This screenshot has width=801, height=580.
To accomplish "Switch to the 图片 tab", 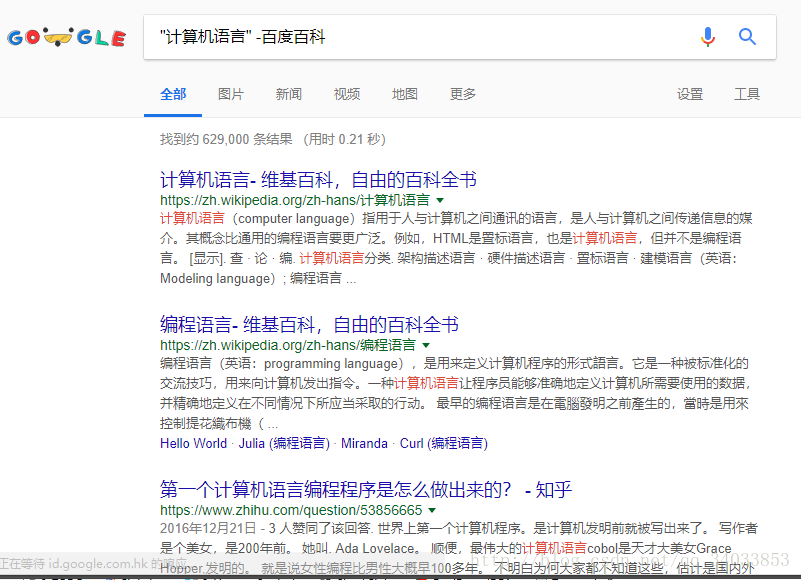I will [231, 94].
